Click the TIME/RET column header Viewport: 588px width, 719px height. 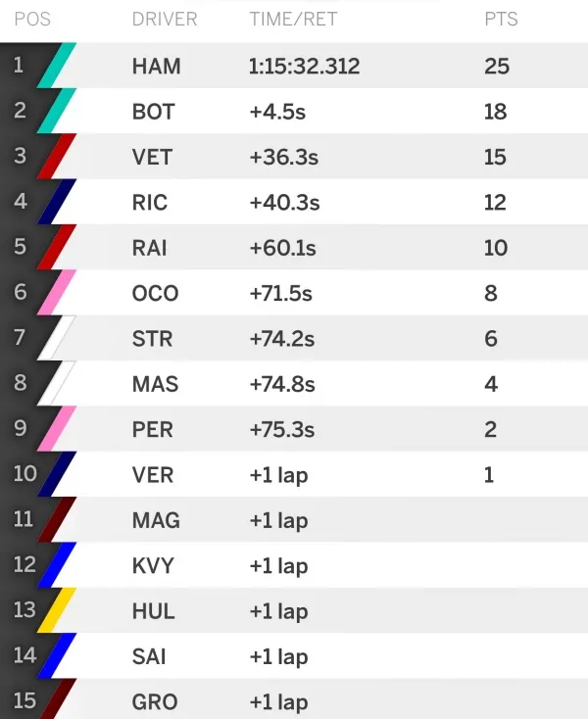tap(294, 20)
